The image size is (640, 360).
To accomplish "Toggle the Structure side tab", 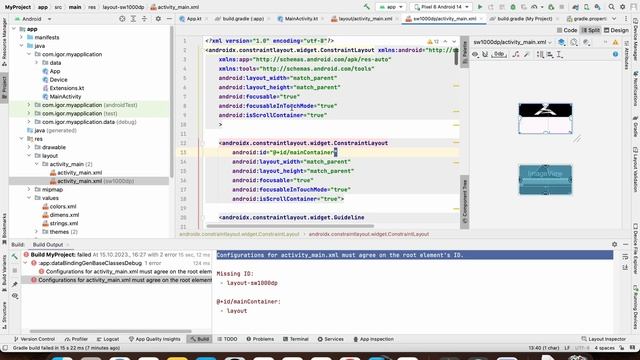I will pos(4,315).
